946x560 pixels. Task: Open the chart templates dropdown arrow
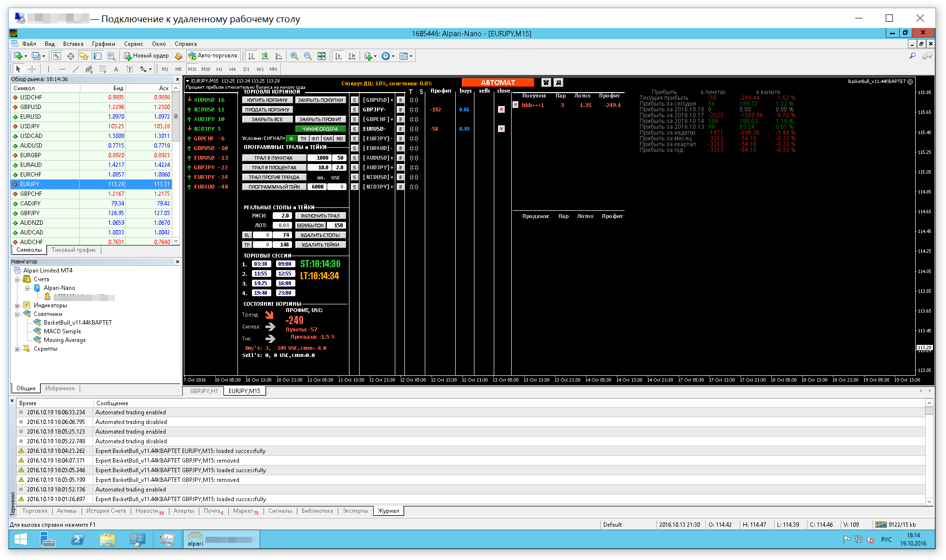(411, 56)
